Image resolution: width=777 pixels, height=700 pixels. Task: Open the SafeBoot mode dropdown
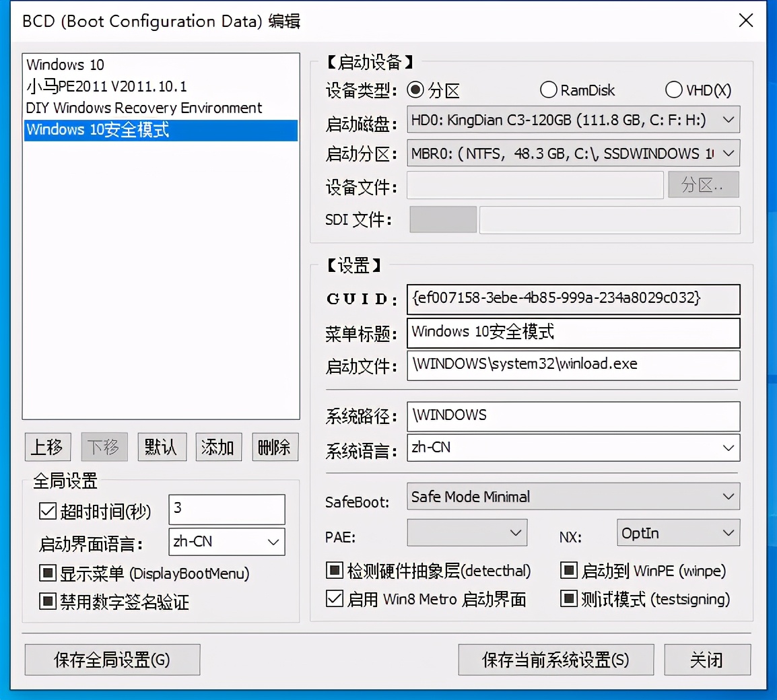[x=728, y=497]
